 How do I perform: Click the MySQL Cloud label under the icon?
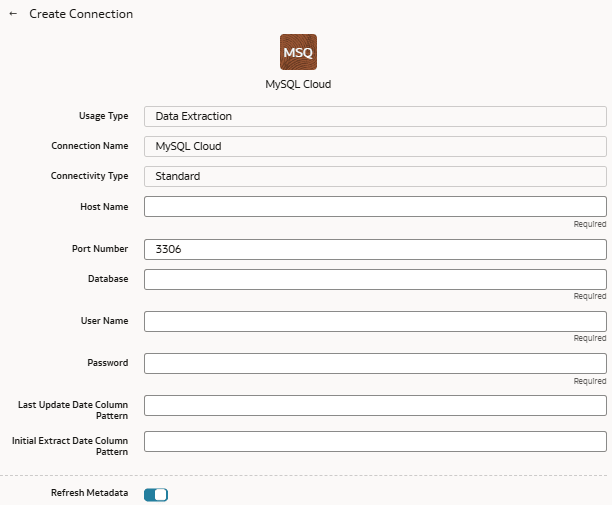[298, 84]
